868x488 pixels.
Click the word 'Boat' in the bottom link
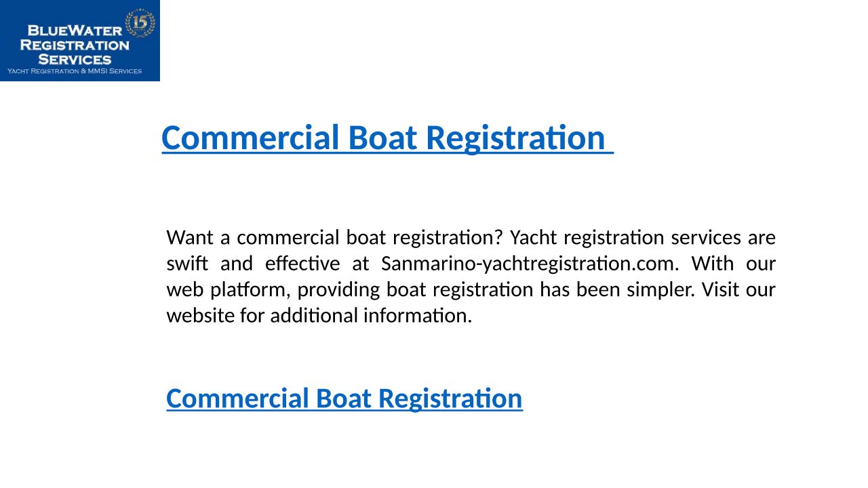[x=344, y=399]
